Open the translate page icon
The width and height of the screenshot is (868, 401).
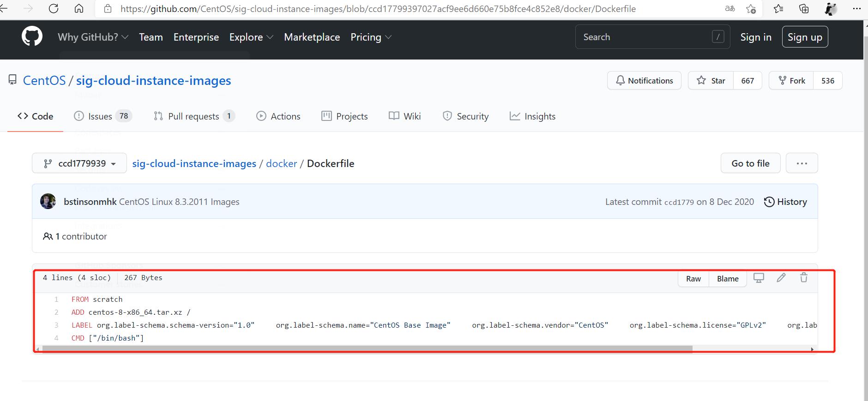[730, 8]
